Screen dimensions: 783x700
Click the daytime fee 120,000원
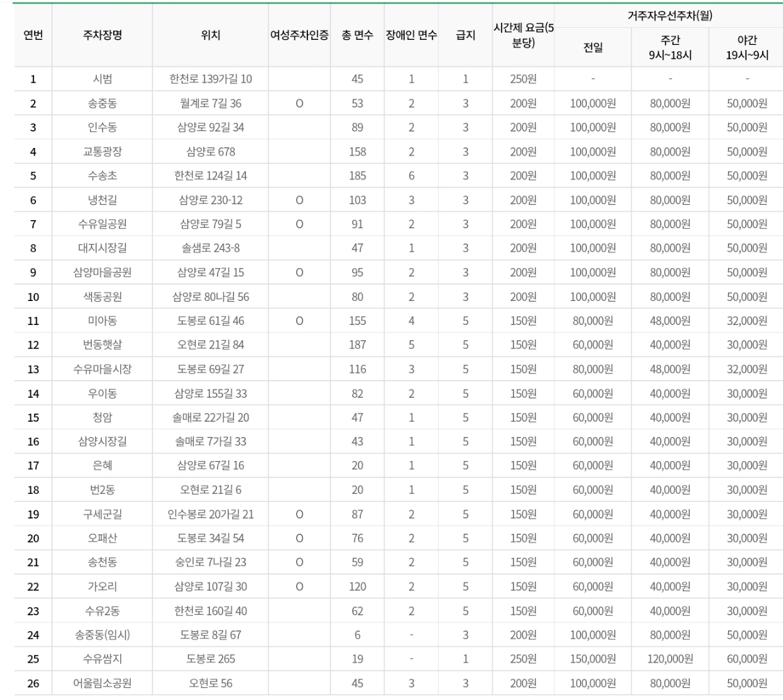coord(670,659)
